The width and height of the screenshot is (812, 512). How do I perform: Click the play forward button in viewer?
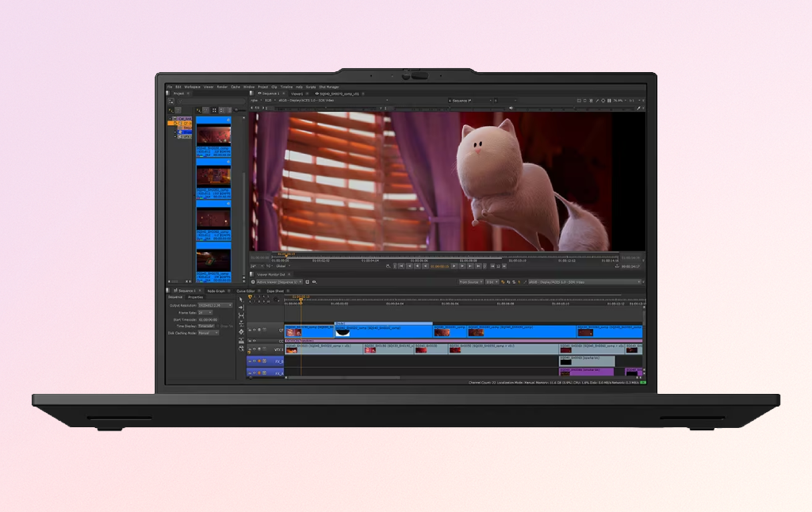(x=454, y=266)
